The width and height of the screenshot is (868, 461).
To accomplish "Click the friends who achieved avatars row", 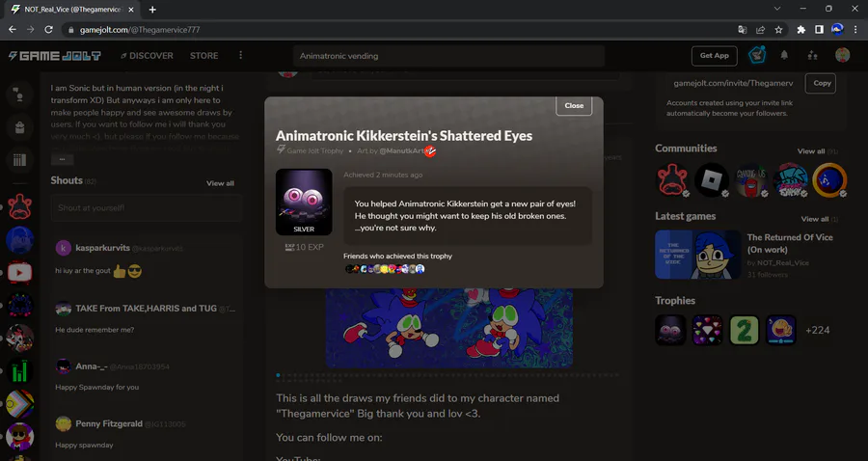I will (x=385, y=269).
